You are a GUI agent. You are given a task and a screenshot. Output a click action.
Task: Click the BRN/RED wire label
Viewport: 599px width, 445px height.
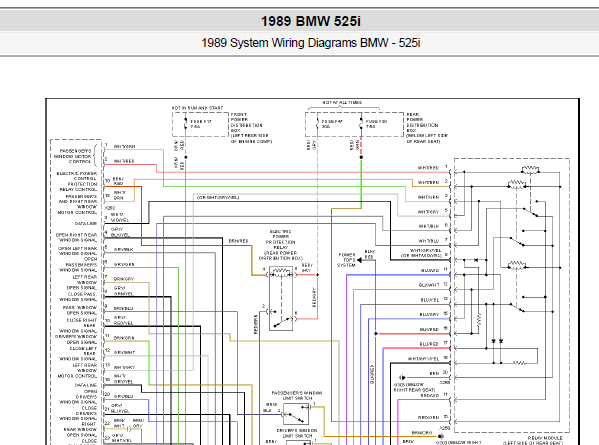click(238, 241)
